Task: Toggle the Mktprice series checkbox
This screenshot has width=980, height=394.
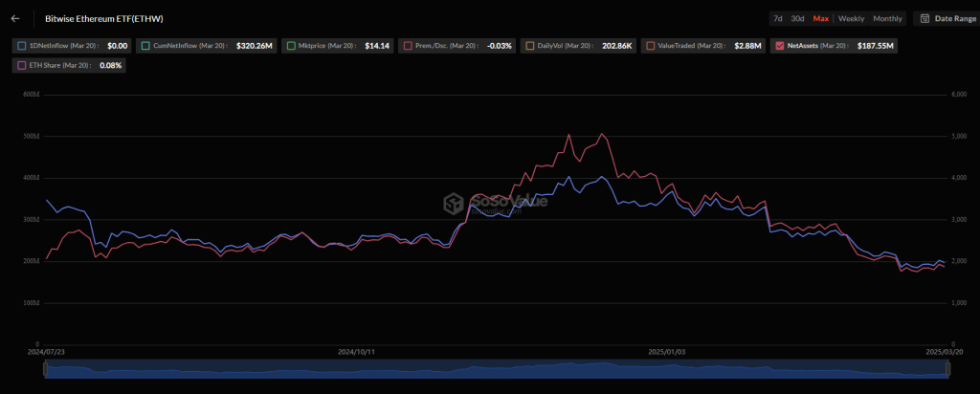Action: pyautogui.click(x=291, y=46)
